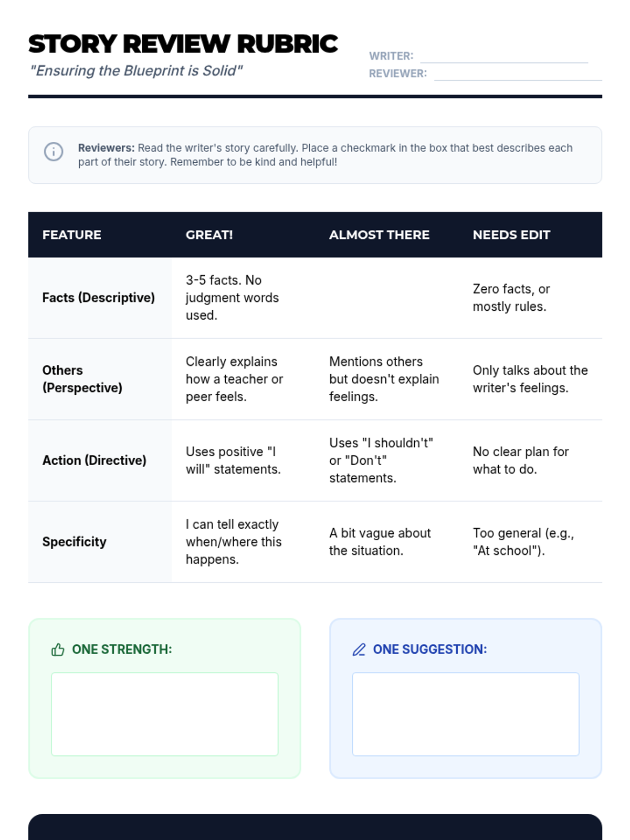Click the Story Review Rubric title
Screen dimensions: 630x840
pyautogui.click(x=183, y=44)
